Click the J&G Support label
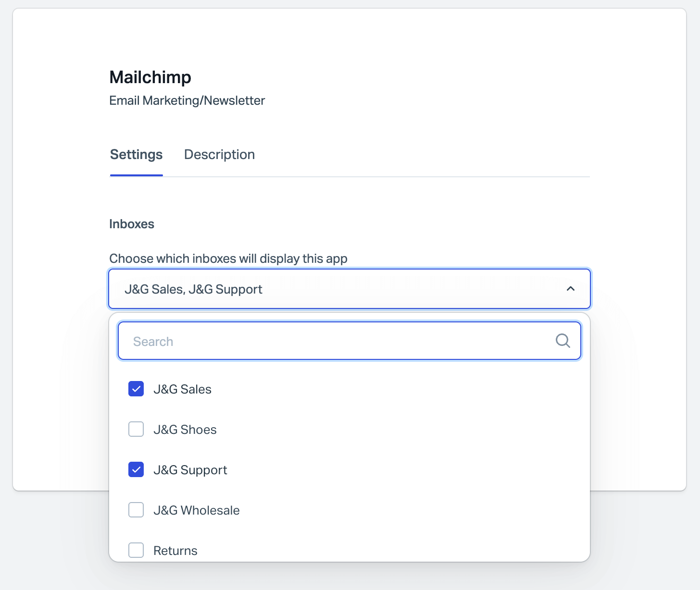 tap(190, 470)
